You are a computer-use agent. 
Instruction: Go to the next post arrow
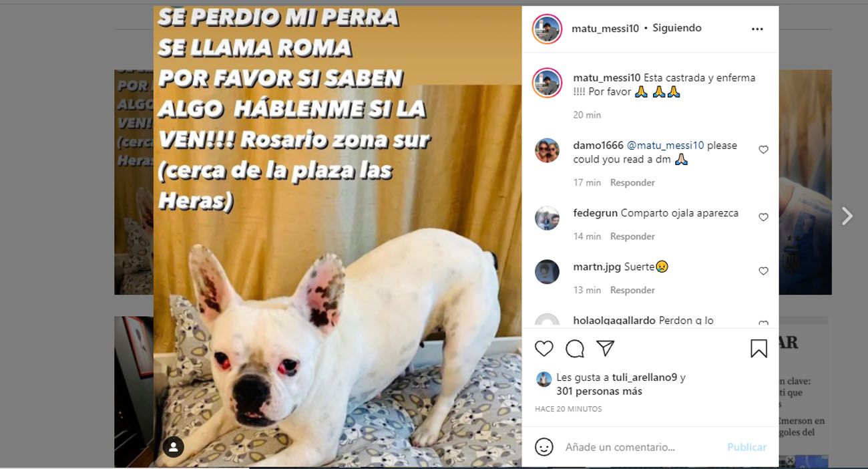click(847, 216)
